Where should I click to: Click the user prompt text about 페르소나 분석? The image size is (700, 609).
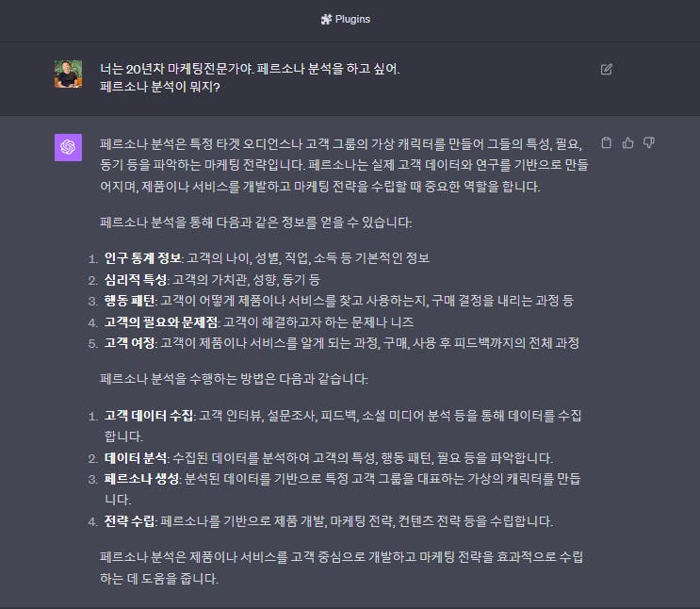[x=250, y=77]
